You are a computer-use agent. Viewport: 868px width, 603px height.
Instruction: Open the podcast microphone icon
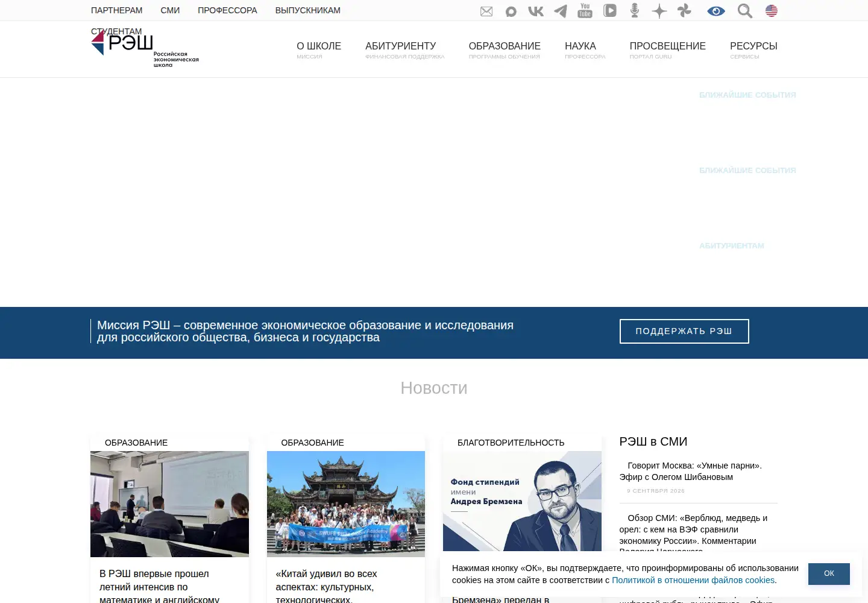[x=635, y=10]
